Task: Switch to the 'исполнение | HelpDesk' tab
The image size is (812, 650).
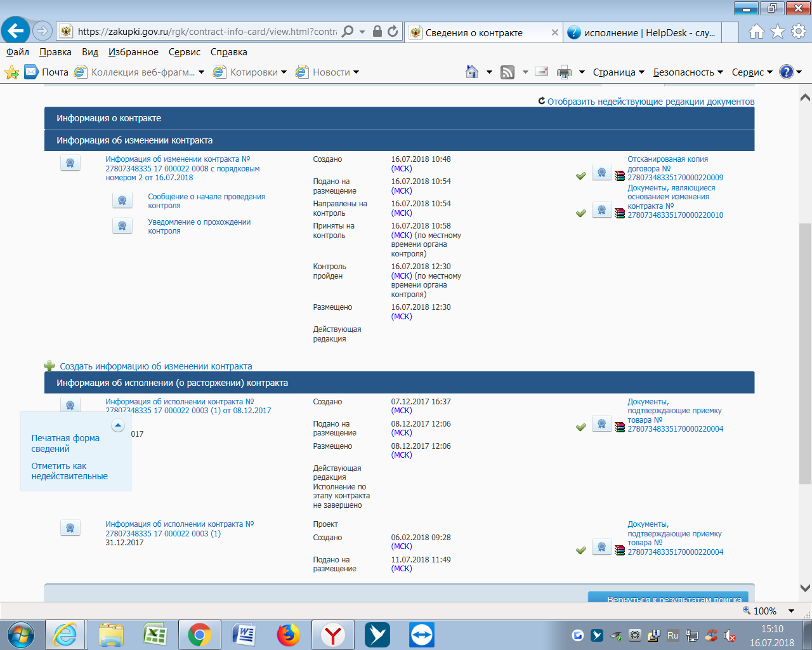Action: pyautogui.click(x=643, y=32)
